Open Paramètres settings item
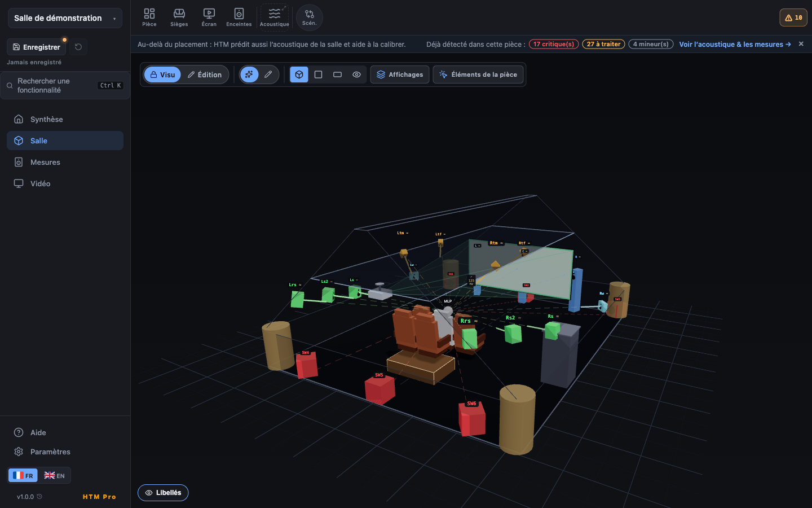Viewport: 812px width, 508px height. 65,452
